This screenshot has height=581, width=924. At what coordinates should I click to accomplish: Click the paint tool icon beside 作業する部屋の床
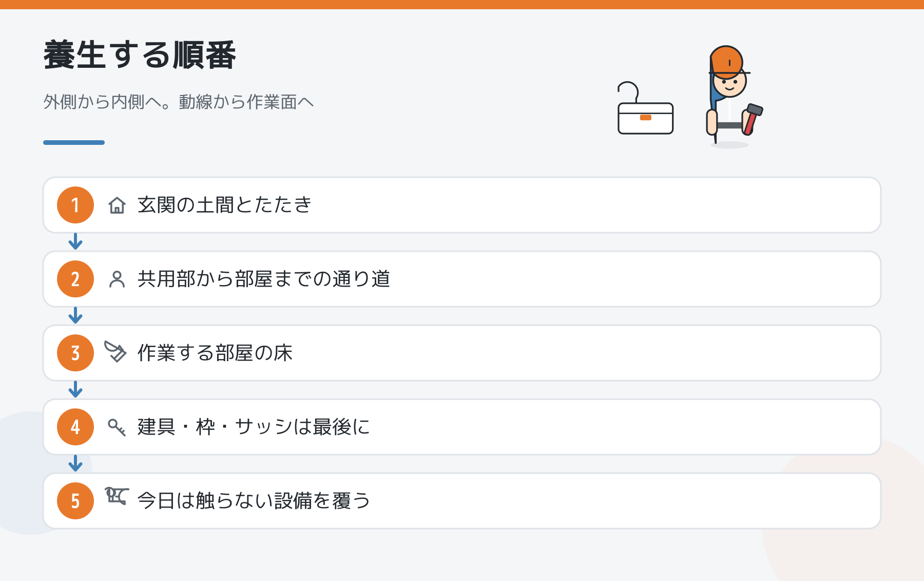pos(115,351)
